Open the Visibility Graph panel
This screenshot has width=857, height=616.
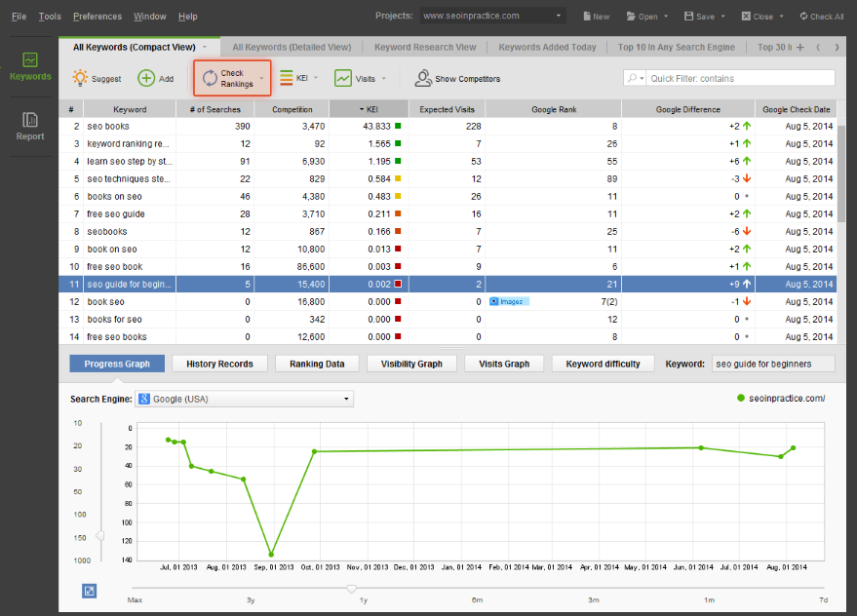point(411,364)
